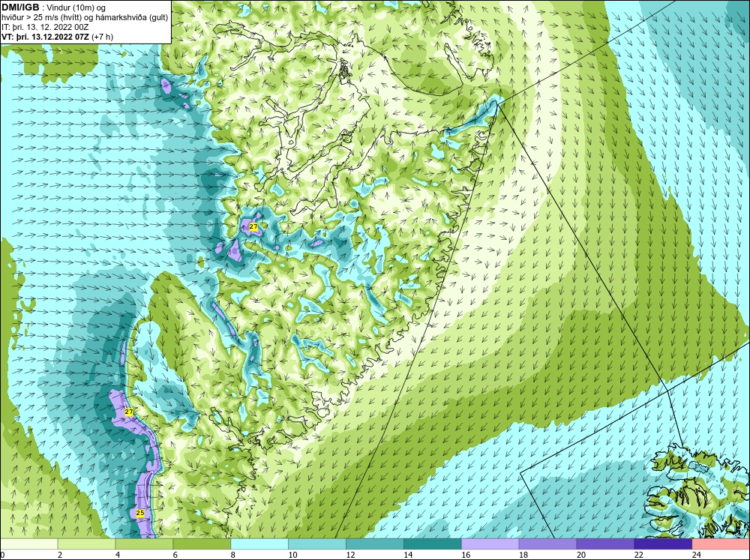Click the 2–4 m/s light green legend swatch

[86, 544]
